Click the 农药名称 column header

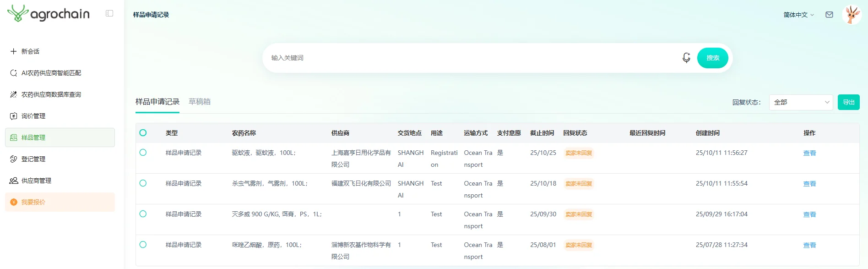click(x=244, y=133)
